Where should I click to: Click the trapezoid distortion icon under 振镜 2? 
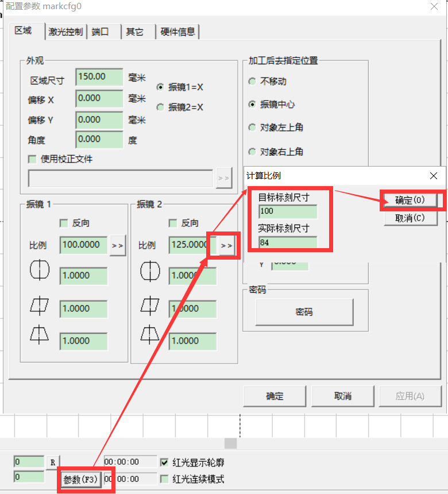point(150,334)
